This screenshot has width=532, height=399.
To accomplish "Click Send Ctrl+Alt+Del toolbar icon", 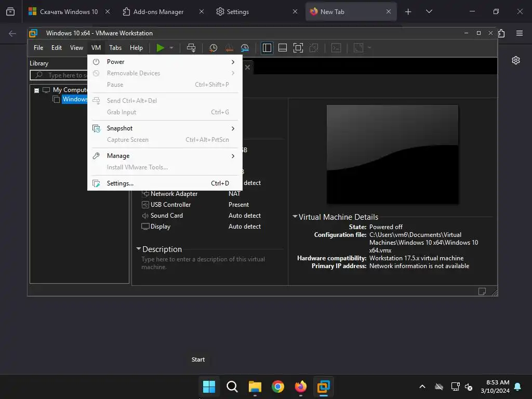I will point(191,48).
